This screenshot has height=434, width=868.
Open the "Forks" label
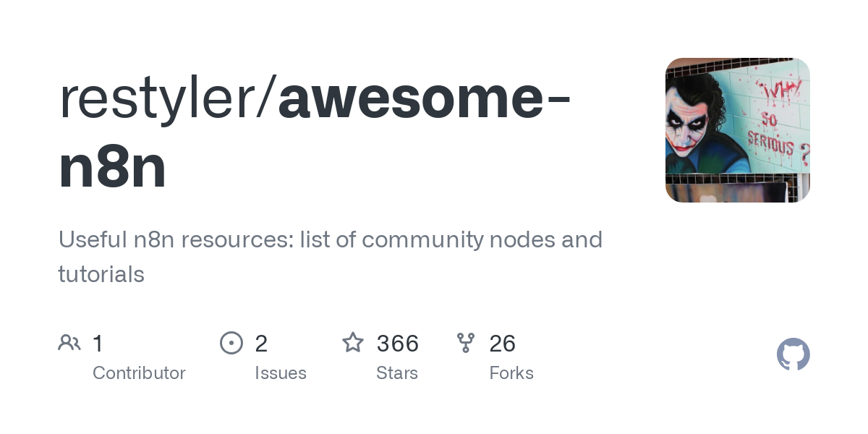coord(511,373)
